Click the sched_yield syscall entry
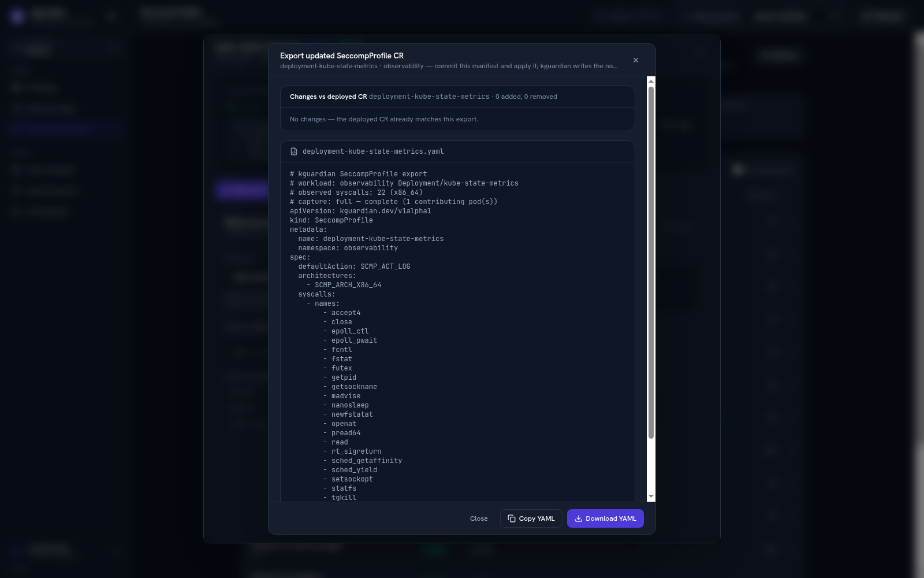 pyautogui.click(x=354, y=470)
